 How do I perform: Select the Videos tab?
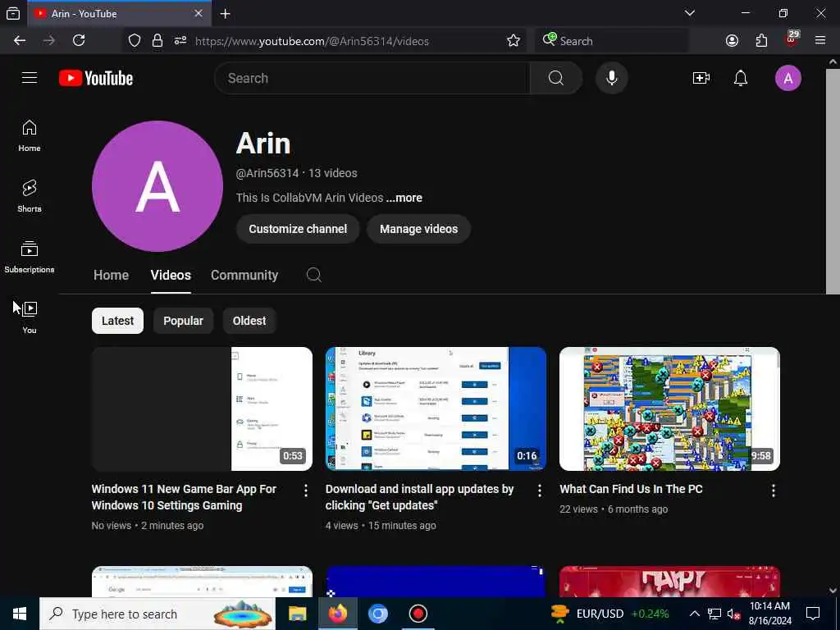171,275
